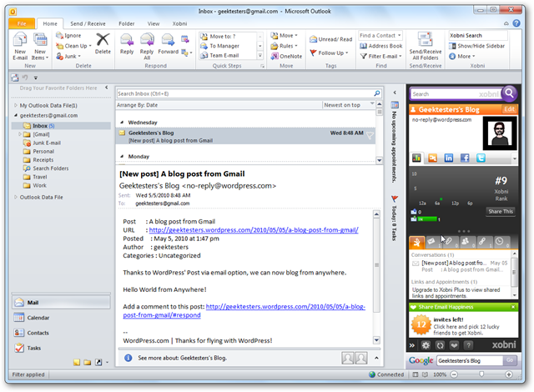
Task: Open the Rules dropdown
Action: pos(284,46)
